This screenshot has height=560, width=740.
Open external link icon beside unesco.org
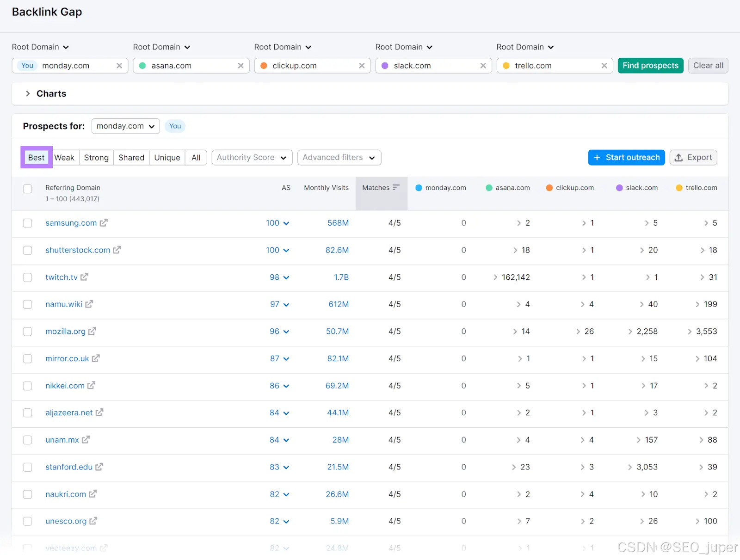(x=93, y=521)
